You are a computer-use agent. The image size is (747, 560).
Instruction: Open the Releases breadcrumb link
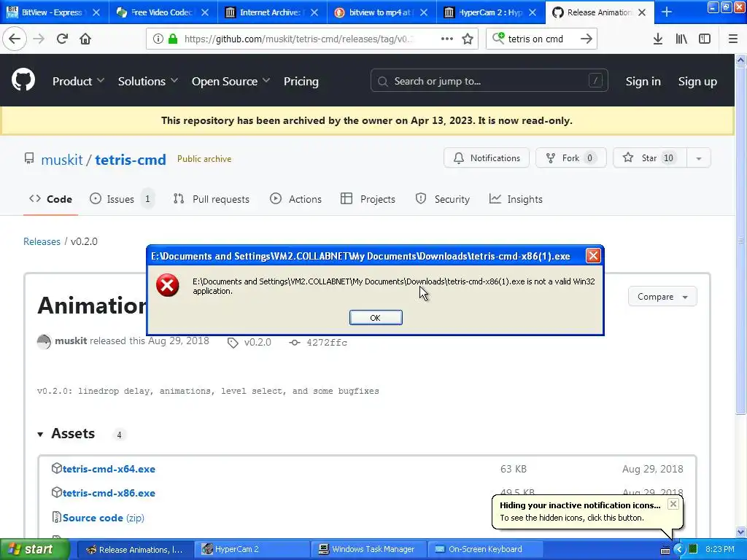click(42, 241)
